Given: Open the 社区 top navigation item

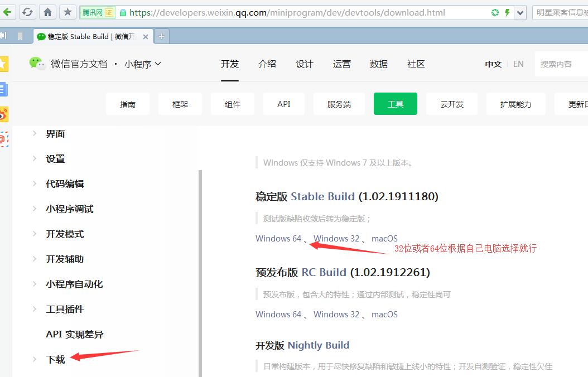Looking at the screenshot, I should click(416, 64).
